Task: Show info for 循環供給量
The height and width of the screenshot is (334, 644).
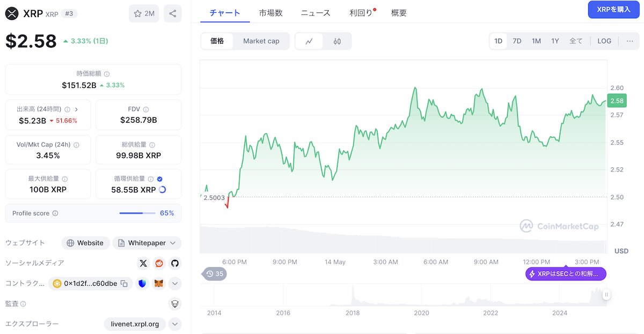Action: coord(151,179)
